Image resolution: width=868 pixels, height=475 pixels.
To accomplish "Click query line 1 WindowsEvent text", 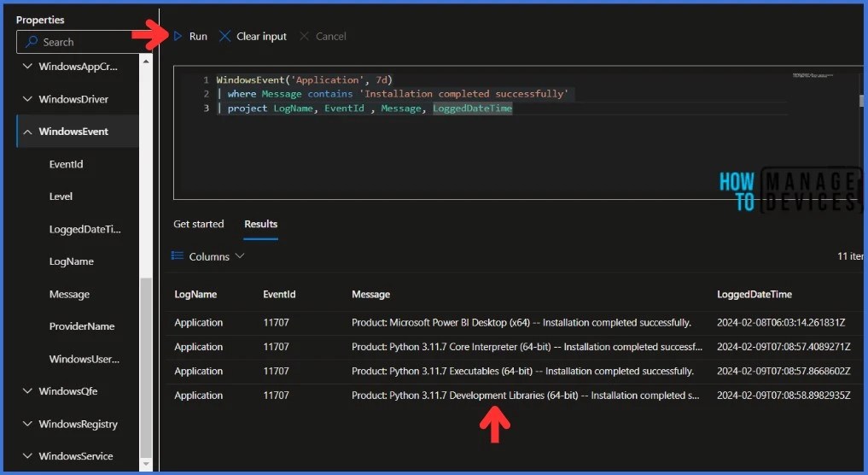I will [305, 79].
